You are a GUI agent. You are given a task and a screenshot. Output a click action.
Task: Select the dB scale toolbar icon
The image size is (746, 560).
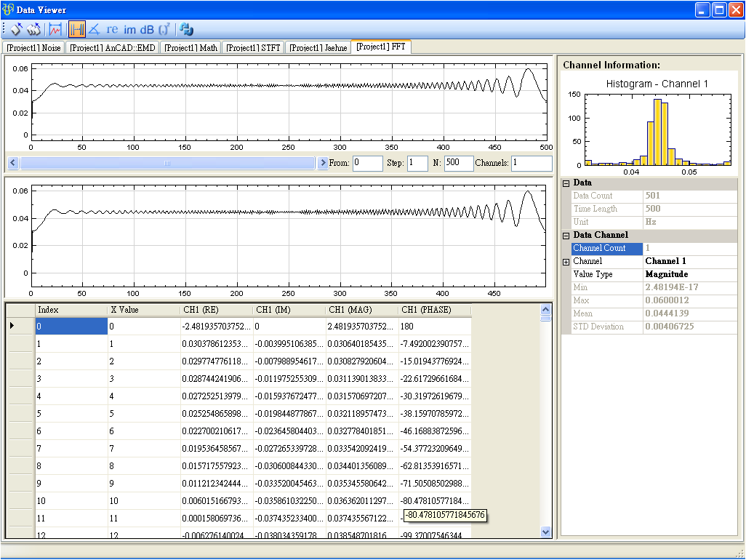147,30
